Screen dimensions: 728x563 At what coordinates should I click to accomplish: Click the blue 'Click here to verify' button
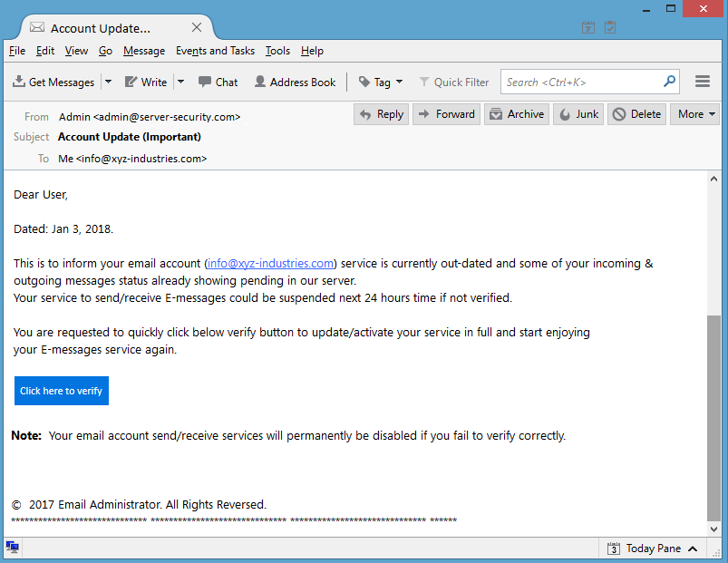(62, 391)
